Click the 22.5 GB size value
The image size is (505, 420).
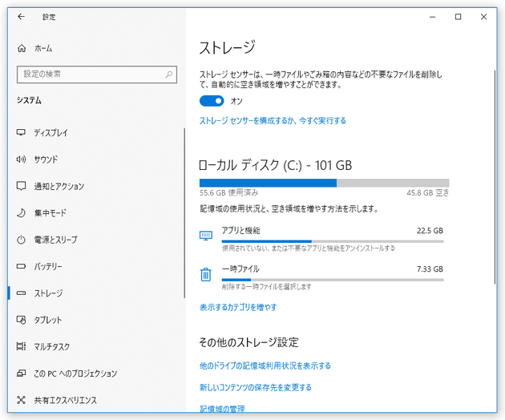tap(430, 231)
